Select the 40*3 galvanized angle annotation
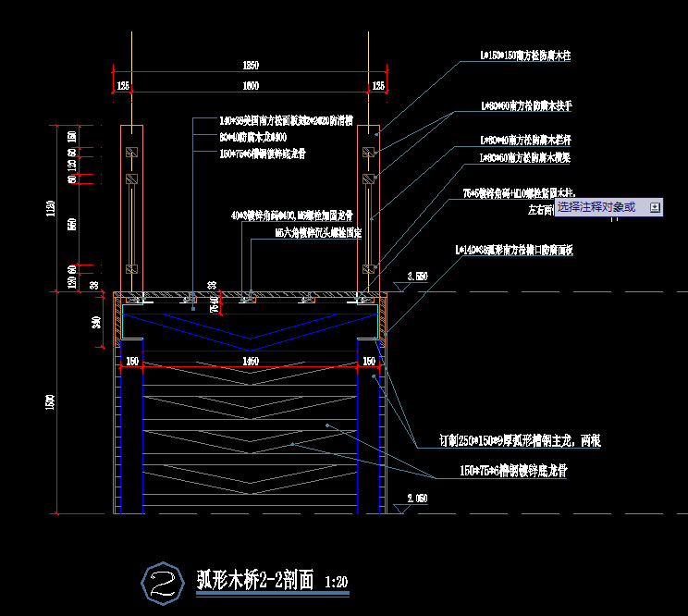The width and height of the screenshot is (688, 616). point(292,216)
